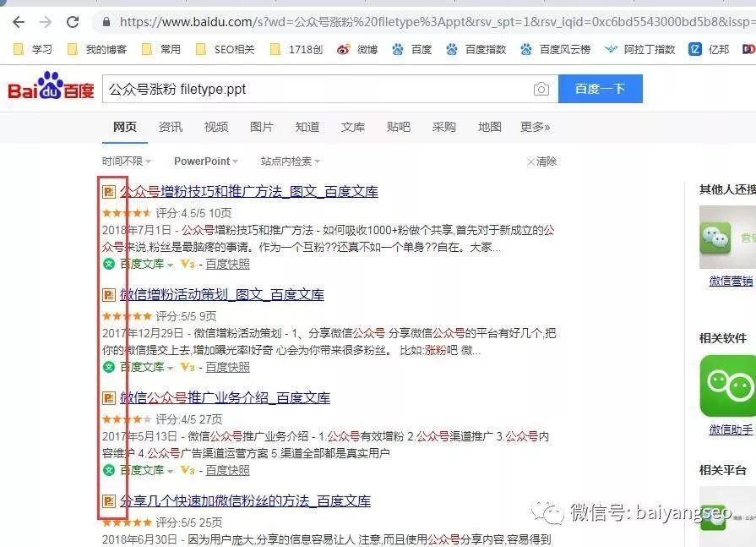Open the 1718创 bookmark folder
756x547 pixels.
[296, 49]
